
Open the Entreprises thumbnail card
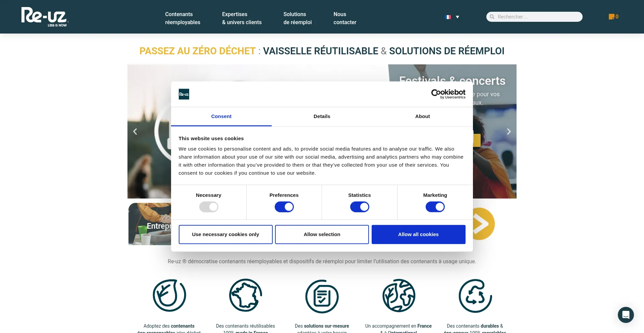[150, 224]
